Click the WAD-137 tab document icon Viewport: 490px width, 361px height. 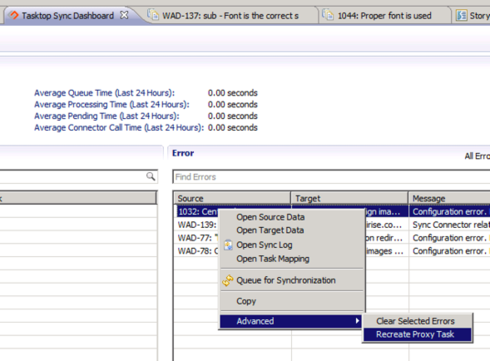tap(153, 15)
